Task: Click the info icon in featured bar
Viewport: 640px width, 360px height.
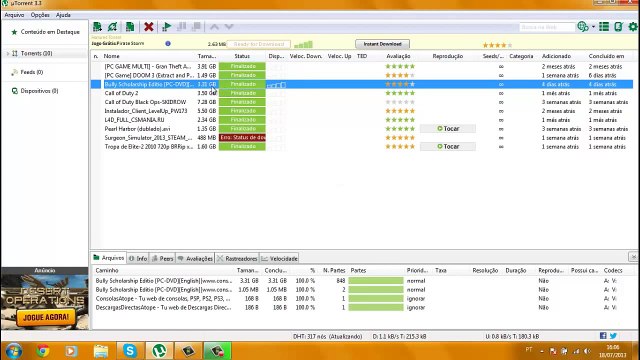Action: click(168, 44)
